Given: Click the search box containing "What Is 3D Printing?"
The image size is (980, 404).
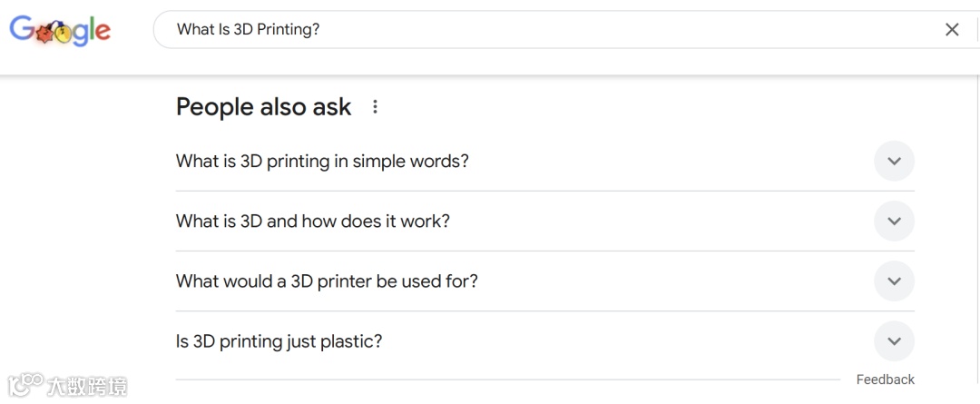Looking at the screenshot, I should (544, 30).
